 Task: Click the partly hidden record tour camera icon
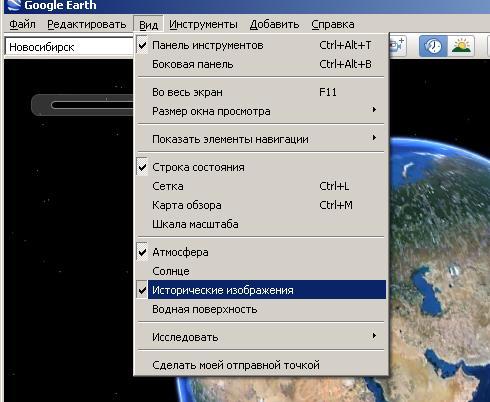click(x=397, y=46)
